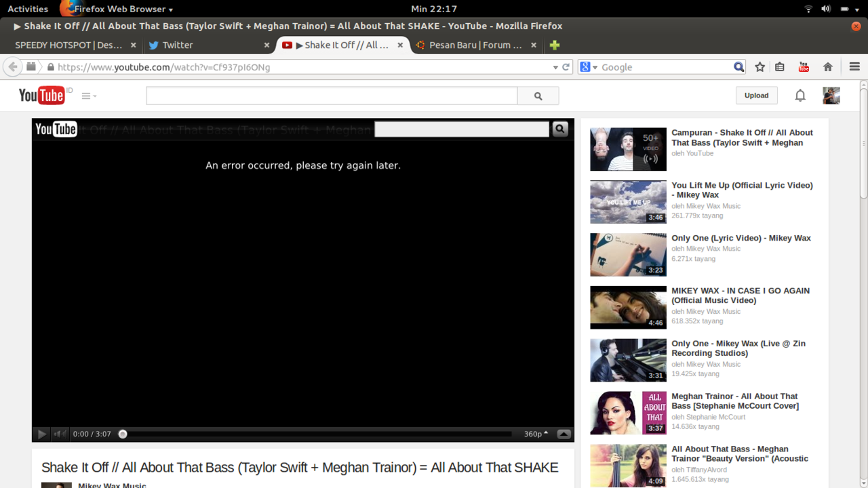868x488 pixels.
Task: Open the Stephanie McCourt cover thumbnail
Action: (628, 413)
